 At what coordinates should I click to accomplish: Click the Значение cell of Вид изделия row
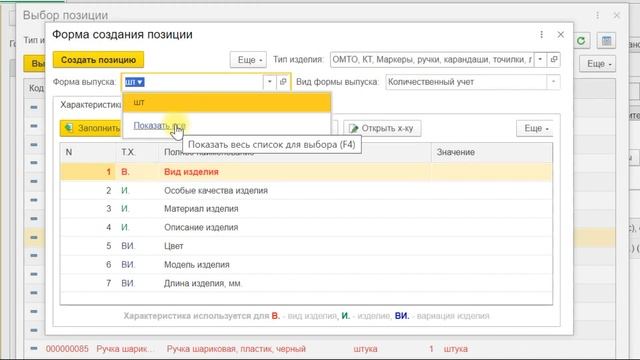(x=491, y=172)
